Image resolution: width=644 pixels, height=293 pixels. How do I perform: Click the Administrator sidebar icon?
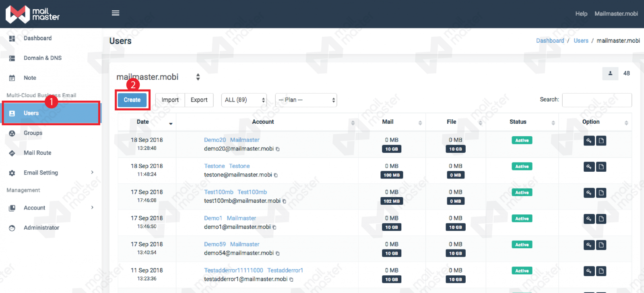click(x=12, y=228)
